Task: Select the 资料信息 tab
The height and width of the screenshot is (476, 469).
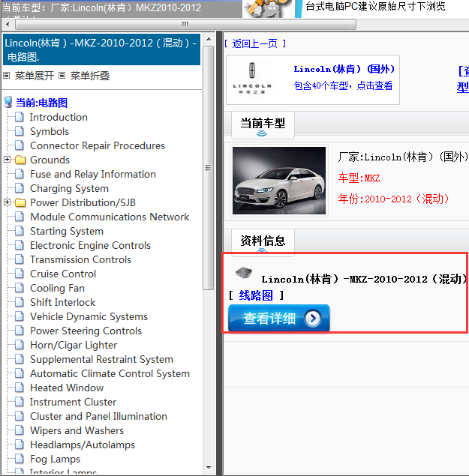Action: [x=263, y=242]
